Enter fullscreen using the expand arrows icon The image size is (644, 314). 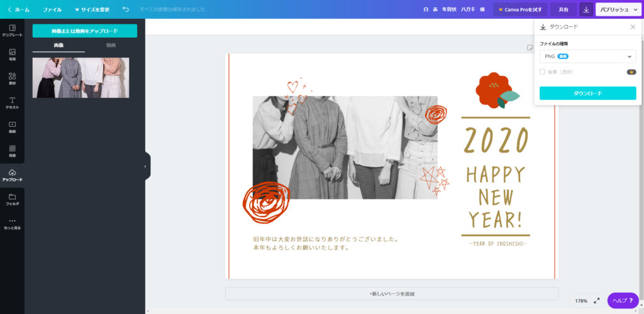597,301
